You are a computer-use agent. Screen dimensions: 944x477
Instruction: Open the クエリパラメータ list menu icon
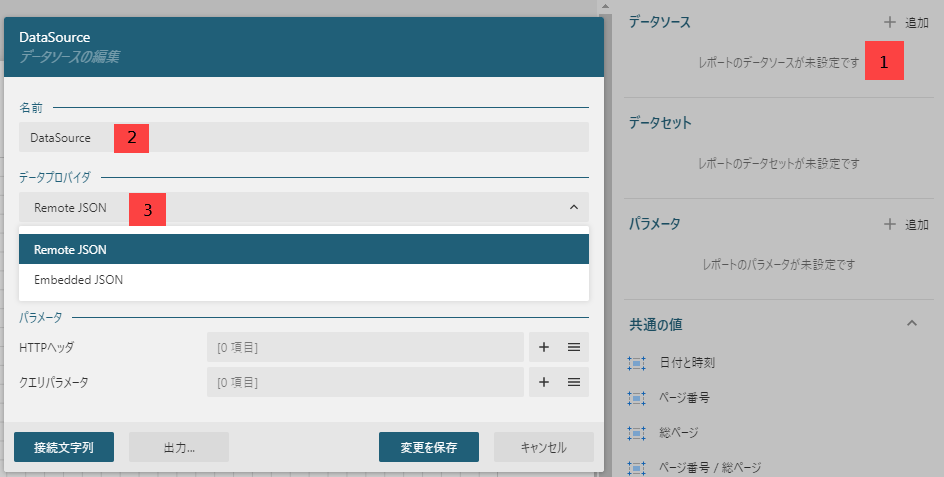click(x=574, y=382)
